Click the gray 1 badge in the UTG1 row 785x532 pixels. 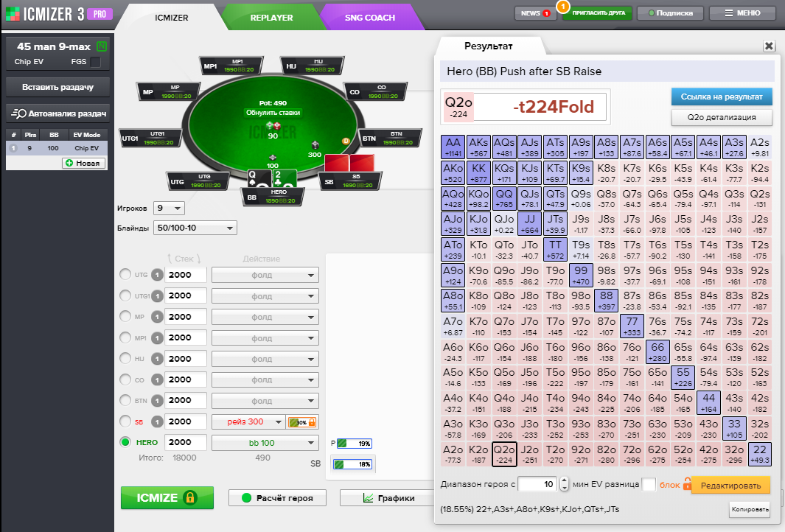(157, 295)
